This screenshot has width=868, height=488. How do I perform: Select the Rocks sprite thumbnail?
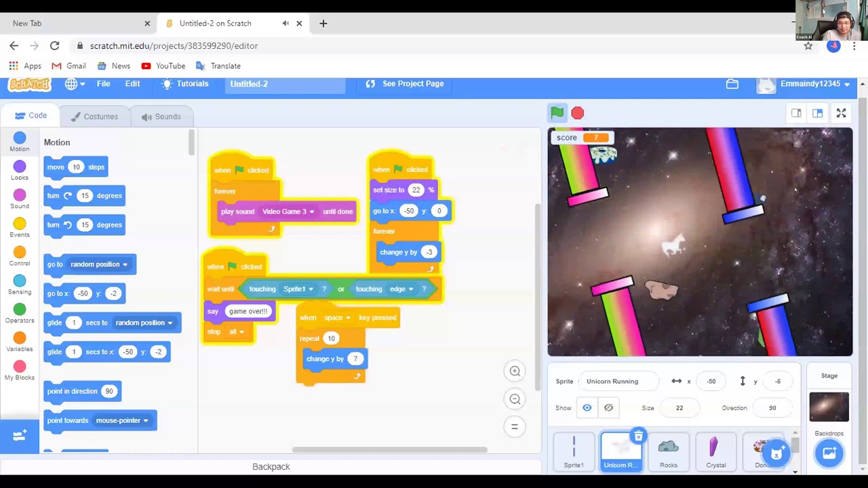coord(669,452)
